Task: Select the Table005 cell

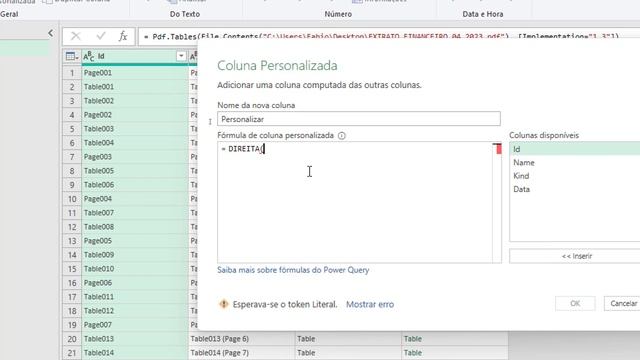Action: tap(135, 171)
